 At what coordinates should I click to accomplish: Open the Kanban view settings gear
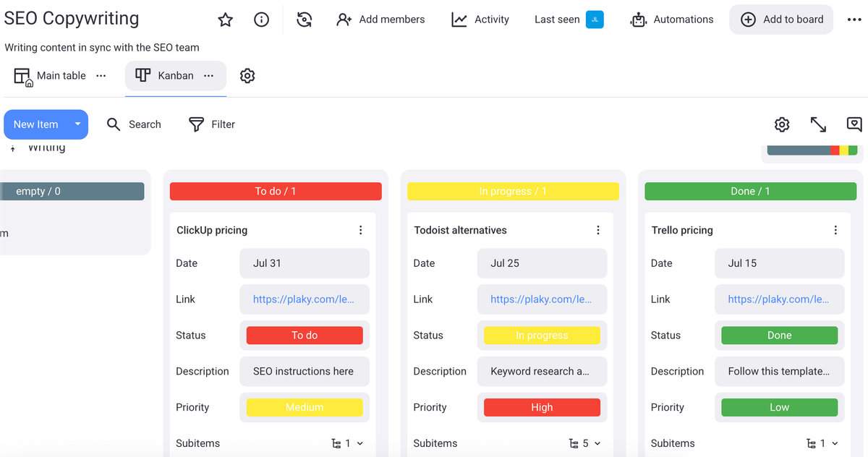(247, 75)
